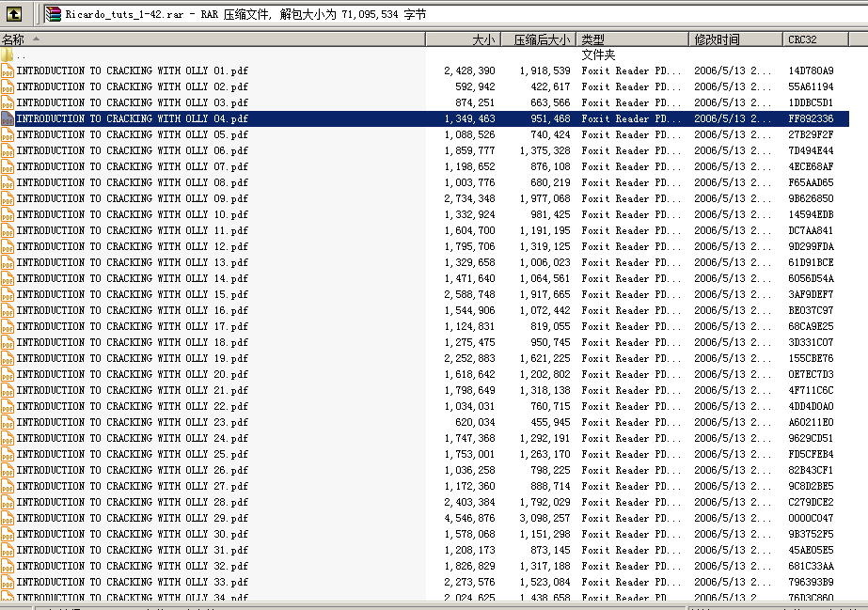Sort by the 修改时间 column header

(x=735, y=39)
